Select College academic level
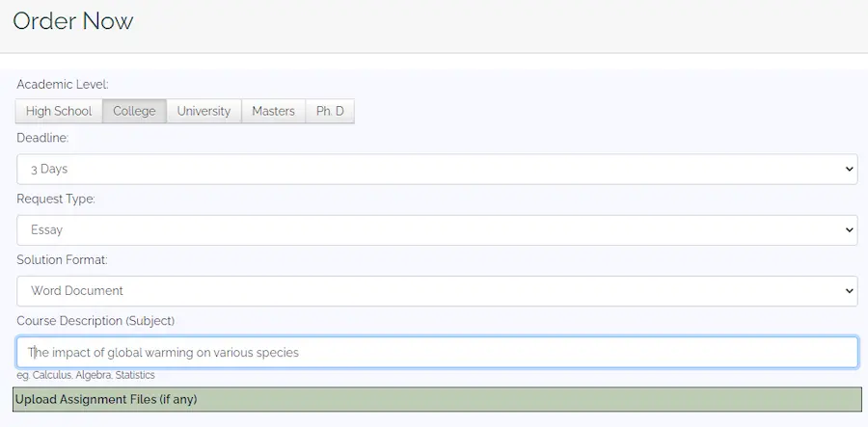The width and height of the screenshot is (868, 427). tap(134, 111)
